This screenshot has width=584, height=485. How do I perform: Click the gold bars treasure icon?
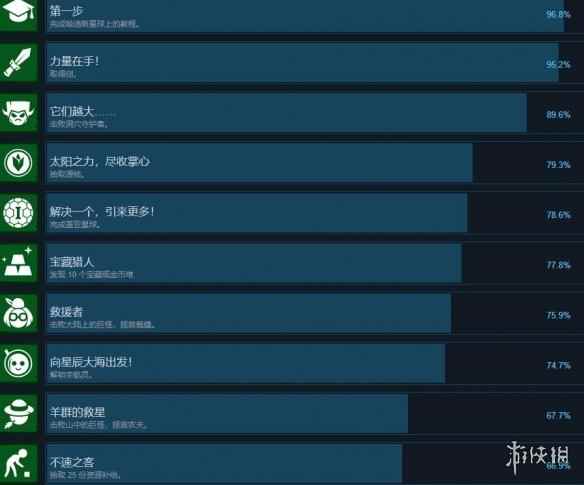[x=19, y=263]
